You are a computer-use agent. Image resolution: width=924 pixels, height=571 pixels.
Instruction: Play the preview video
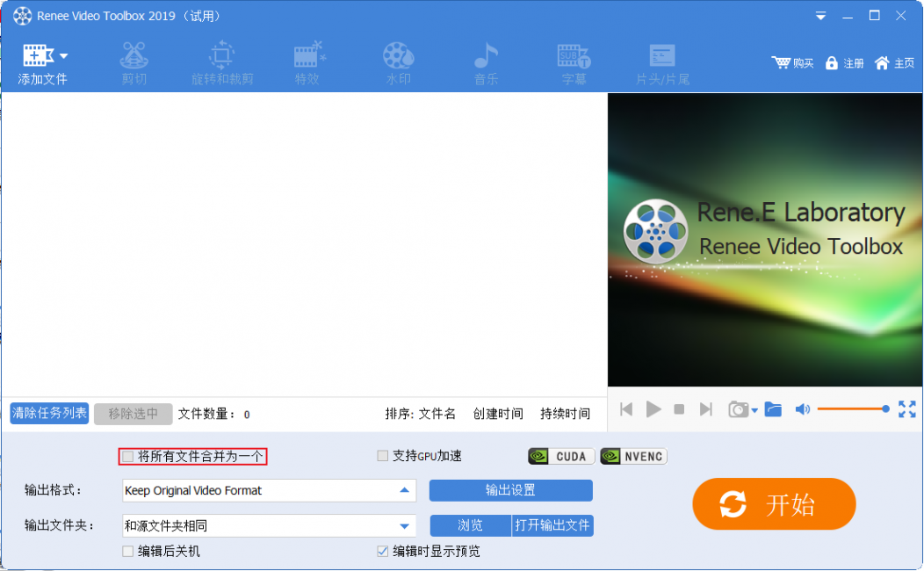coord(653,409)
